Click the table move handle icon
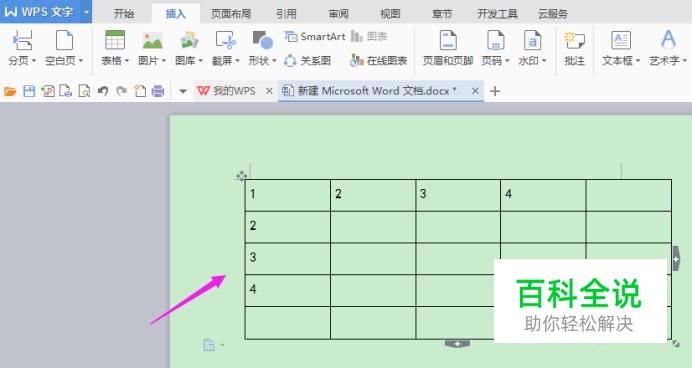The width and height of the screenshot is (692, 368). (241, 176)
